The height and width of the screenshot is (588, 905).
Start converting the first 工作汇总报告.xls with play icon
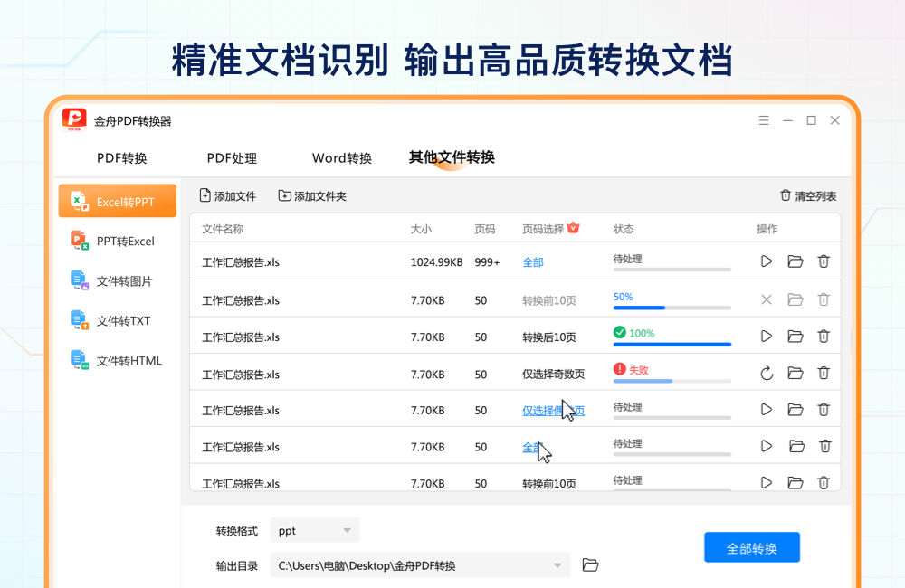766,261
